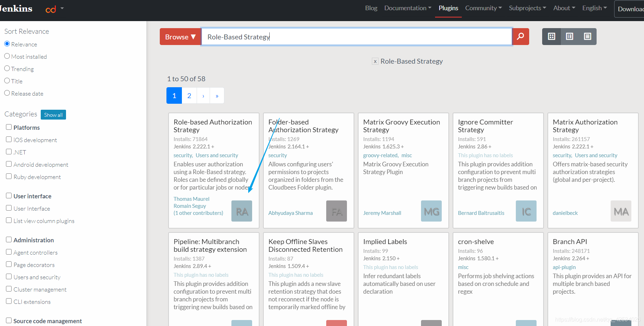This screenshot has width=644, height=326.
Task: Open the IC plugin icon
Action: point(526,211)
